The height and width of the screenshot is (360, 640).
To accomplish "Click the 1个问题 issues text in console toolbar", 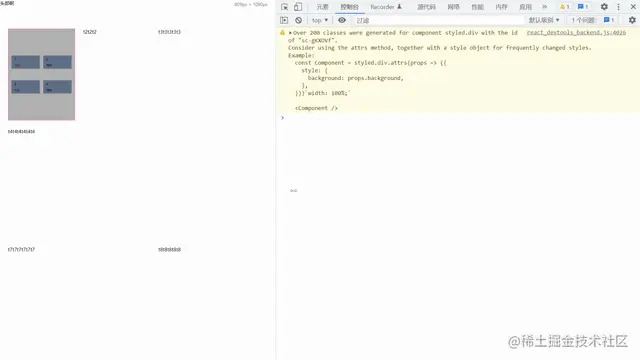I will (x=584, y=20).
